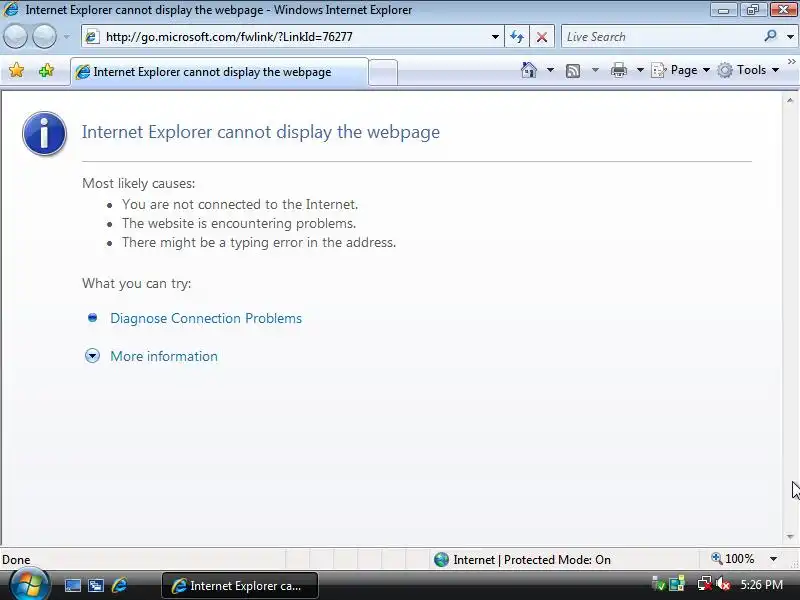Click the page icon in address bar
The height and width of the screenshot is (600, 800).
(x=92, y=37)
